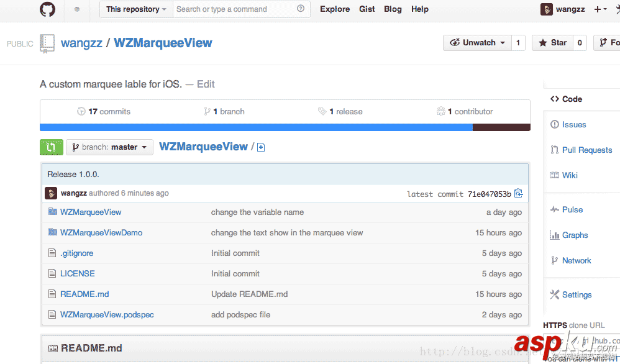Open Gist in top navigation

tap(367, 9)
